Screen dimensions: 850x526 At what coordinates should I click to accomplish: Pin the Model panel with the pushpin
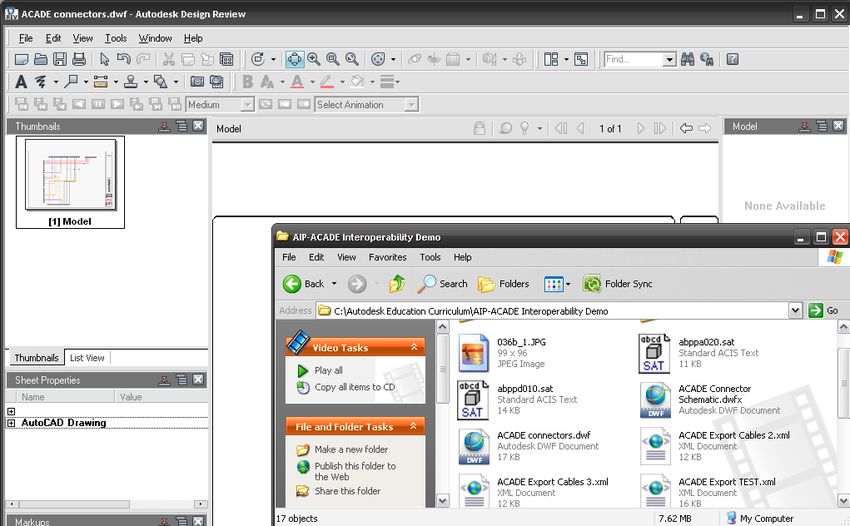click(x=804, y=126)
